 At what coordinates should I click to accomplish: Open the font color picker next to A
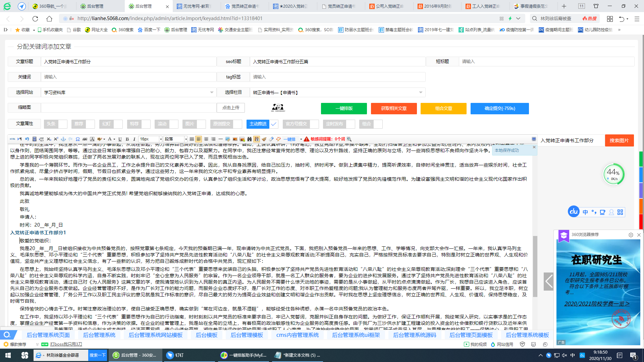point(114,139)
